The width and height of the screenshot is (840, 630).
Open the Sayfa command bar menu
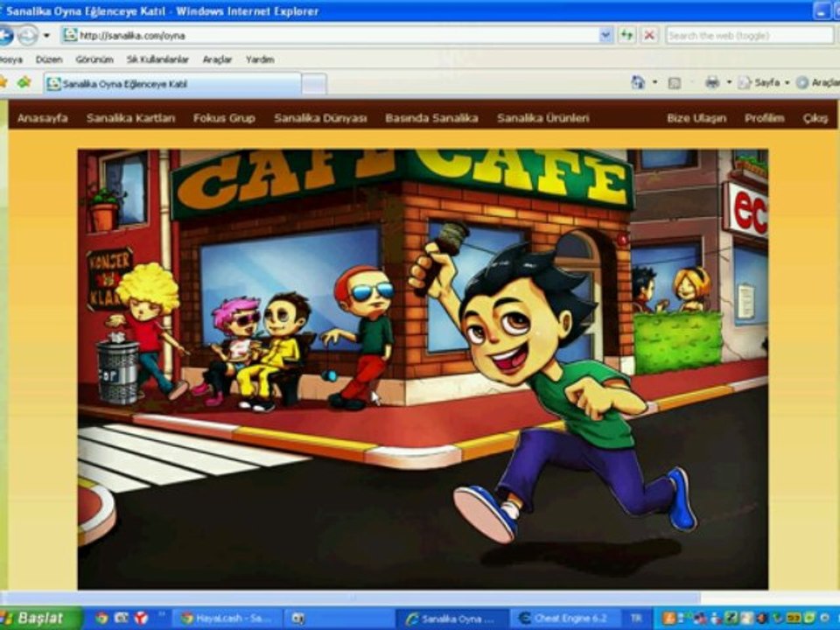tap(763, 82)
